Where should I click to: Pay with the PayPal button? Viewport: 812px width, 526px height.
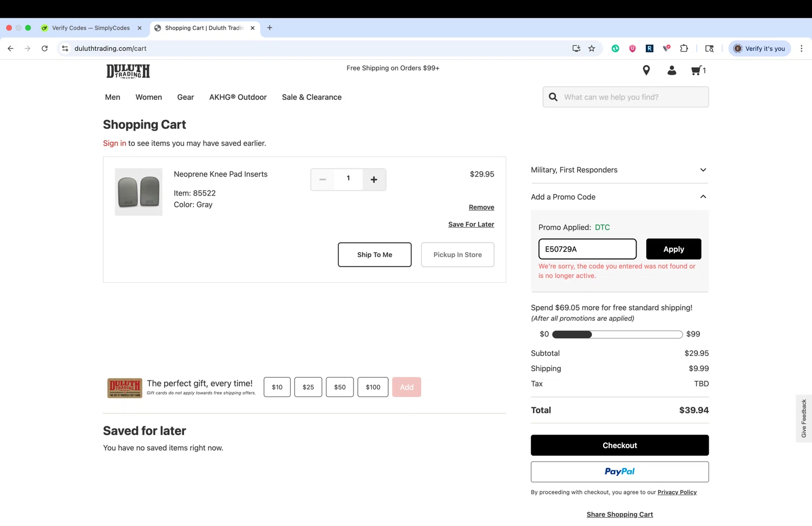click(620, 472)
